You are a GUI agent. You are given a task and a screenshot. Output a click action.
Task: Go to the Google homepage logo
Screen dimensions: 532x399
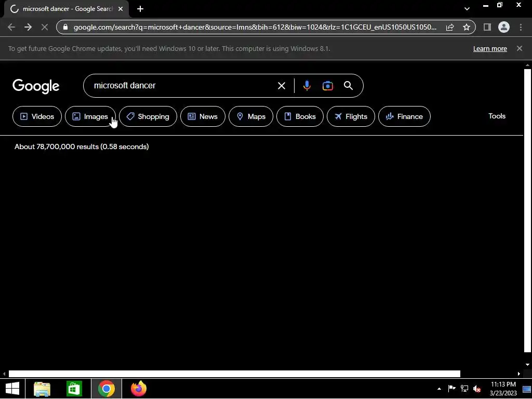[36, 86]
